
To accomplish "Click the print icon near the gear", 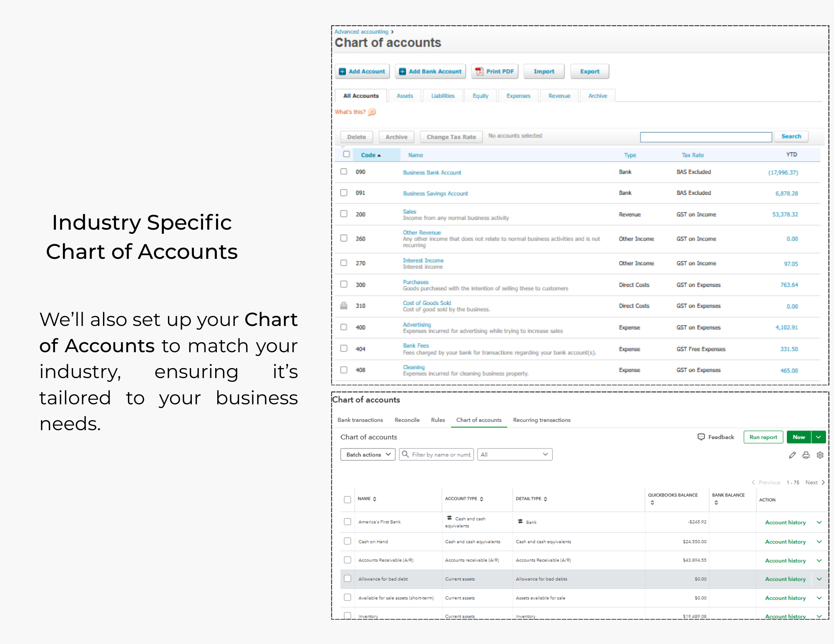I will (806, 455).
